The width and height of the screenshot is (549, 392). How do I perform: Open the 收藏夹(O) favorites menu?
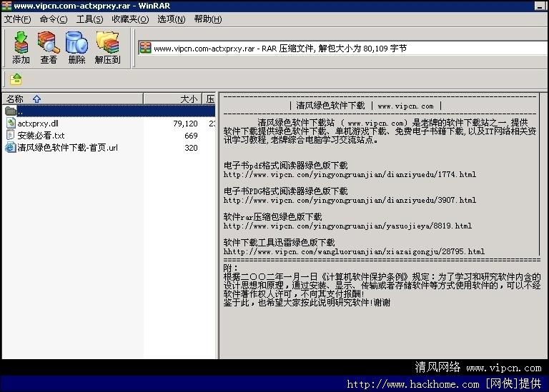[130, 19]
